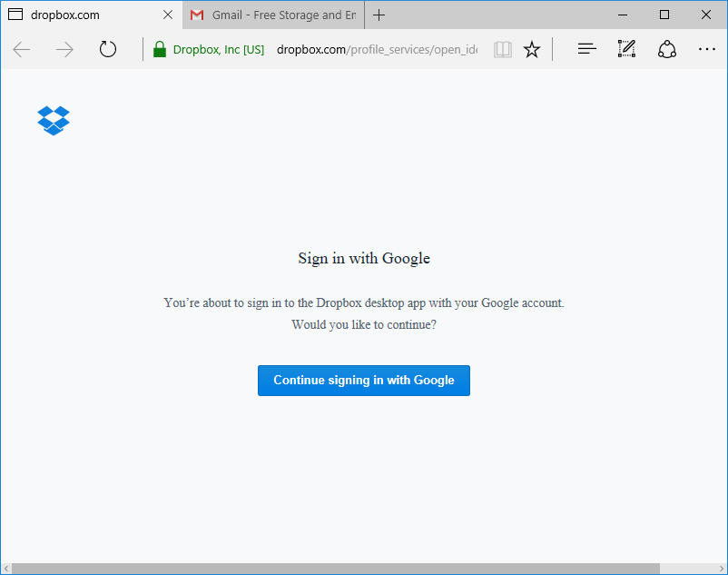This screenshot has width=728, height=575.
Task: Open the More actions ellipsis menu
Action: pyautogui.click(x=706, y=49)
